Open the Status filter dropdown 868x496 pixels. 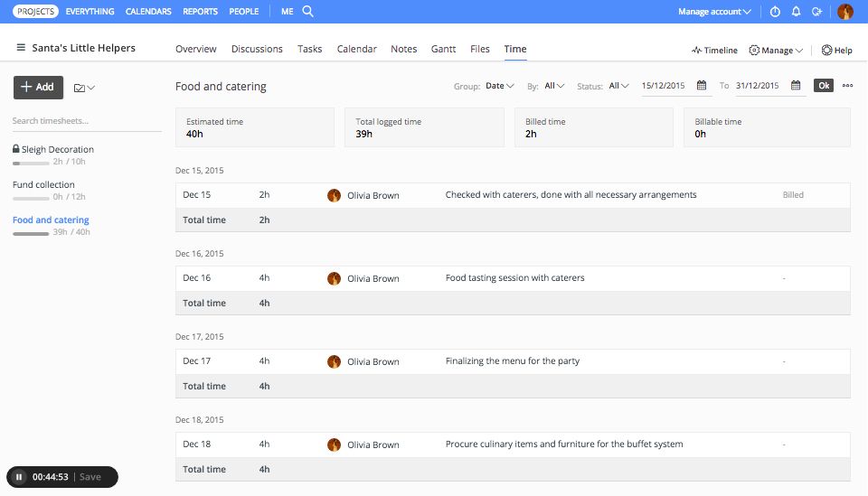tap(618, 86)
